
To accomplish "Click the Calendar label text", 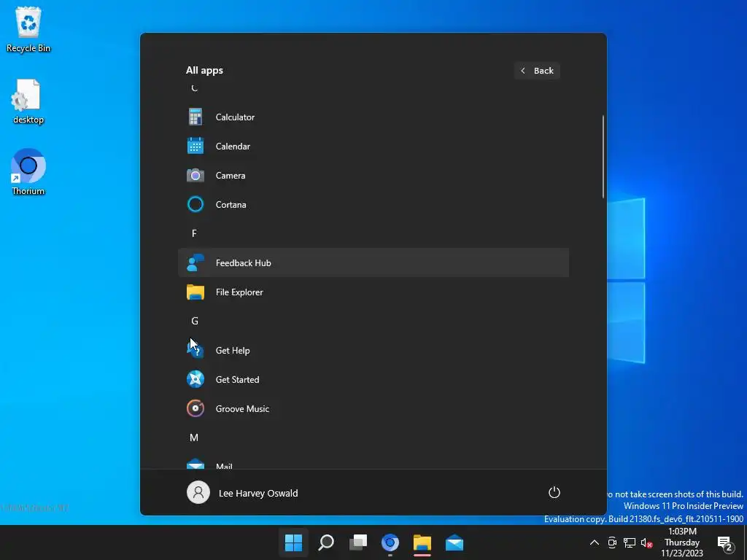I will pos(233,146).
